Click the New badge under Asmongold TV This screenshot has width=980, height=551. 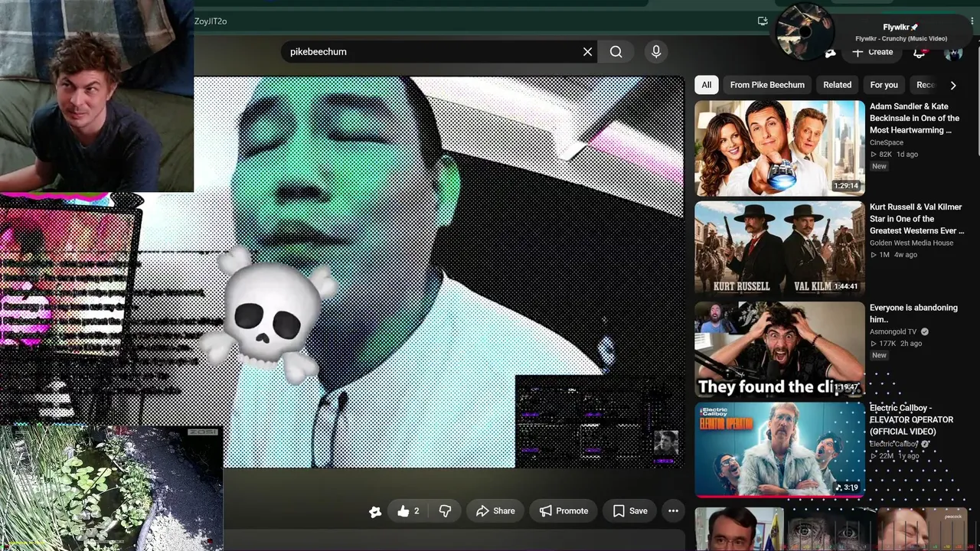(879, 355)
